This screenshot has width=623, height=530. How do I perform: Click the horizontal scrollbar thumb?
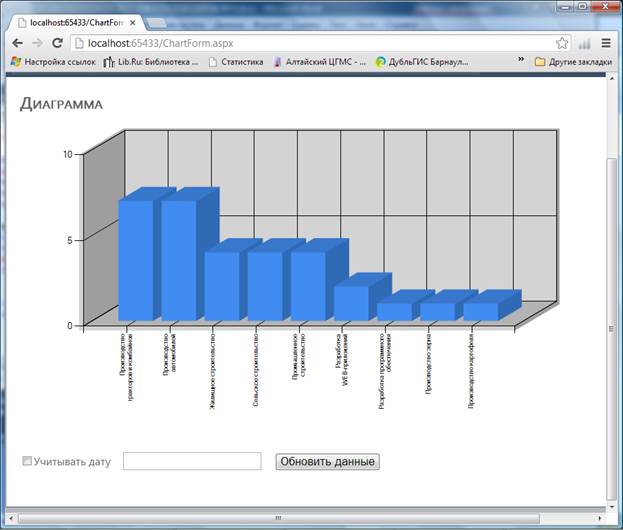[x=279, y=518]
